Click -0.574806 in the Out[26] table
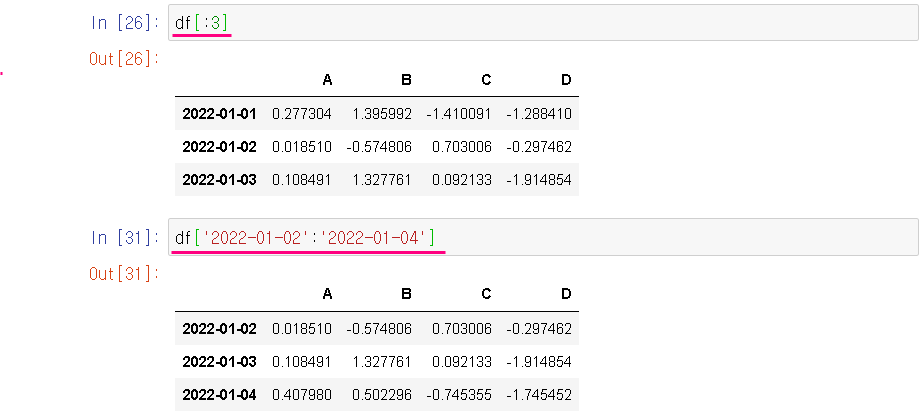Viewport: 921px width, 418px height. [379, 146]
